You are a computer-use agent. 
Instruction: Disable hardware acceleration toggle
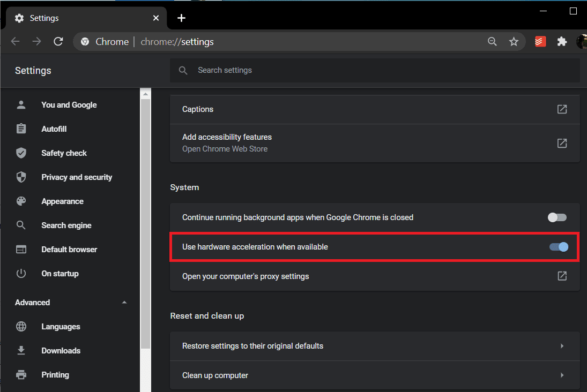point(558,247)
